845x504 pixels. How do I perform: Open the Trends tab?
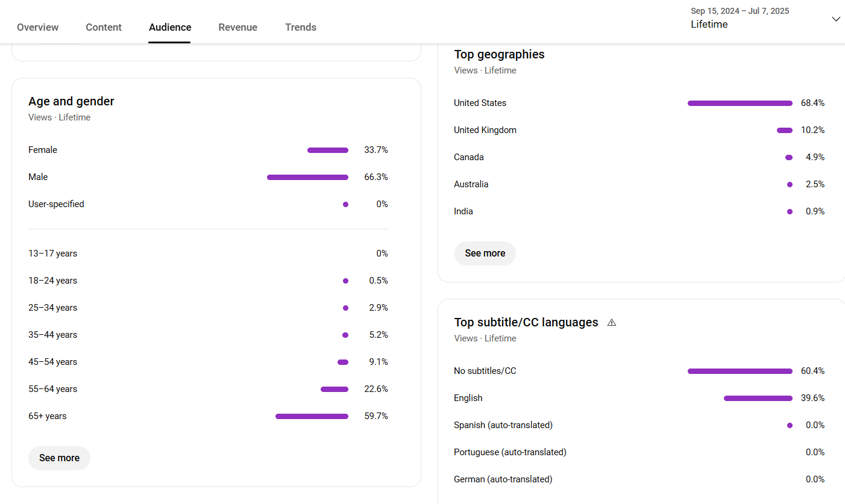pyautogui.click(x=301, y=27)
